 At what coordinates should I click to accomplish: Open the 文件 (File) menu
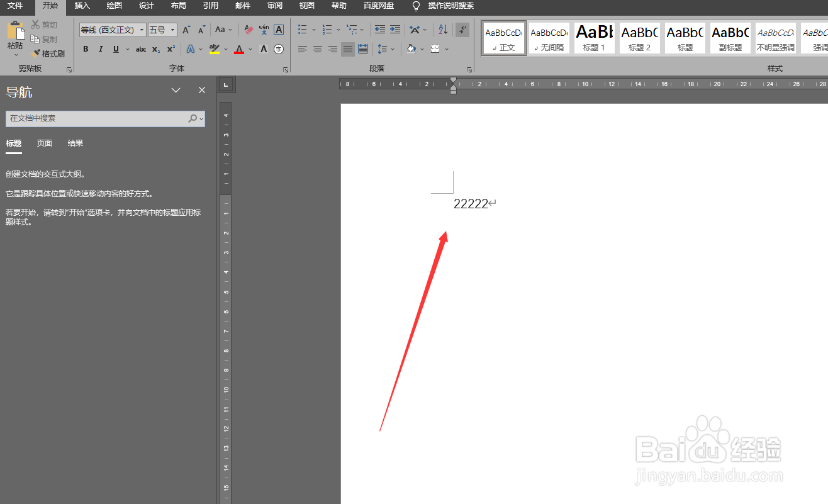pos(15,6)
